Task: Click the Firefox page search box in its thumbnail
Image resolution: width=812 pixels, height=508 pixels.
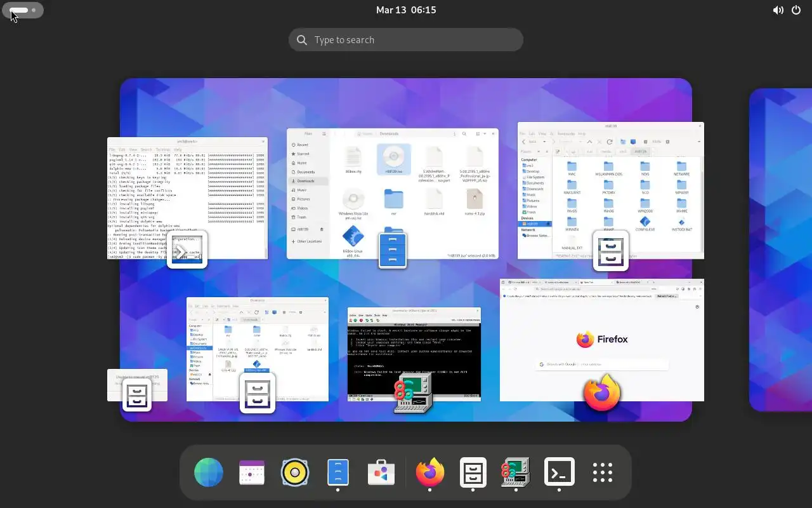Action: tap(602, 364)
